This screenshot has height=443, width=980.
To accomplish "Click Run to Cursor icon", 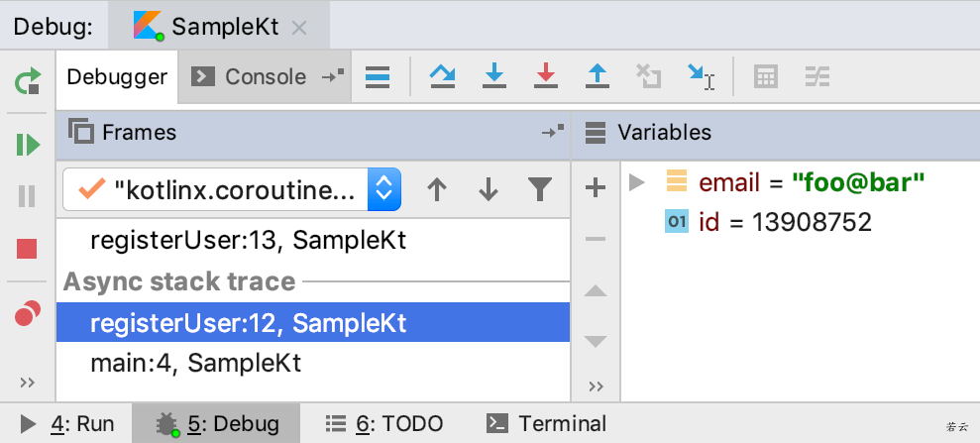I will point(701,76).
